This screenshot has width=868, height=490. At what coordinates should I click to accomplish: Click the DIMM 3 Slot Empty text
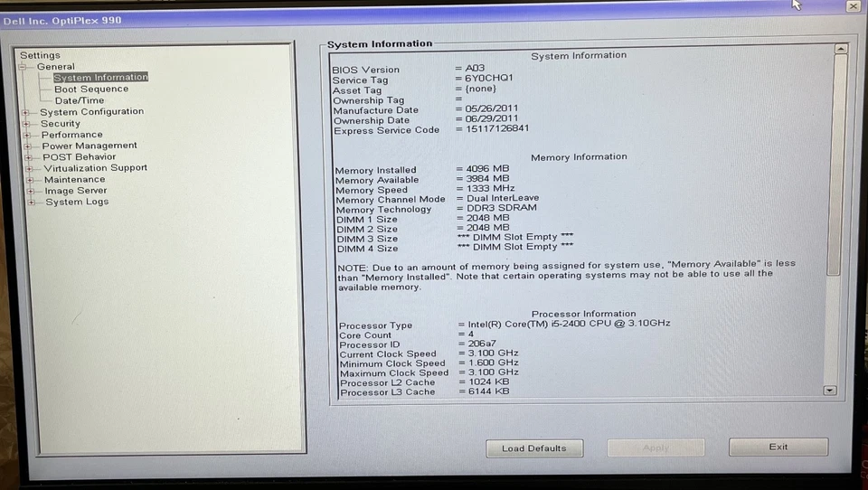click(x=515, y=237)
